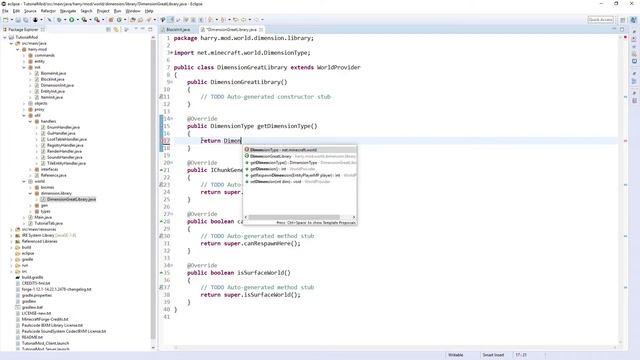Switch to the BlockInit.java editor tab

(178, 29)
